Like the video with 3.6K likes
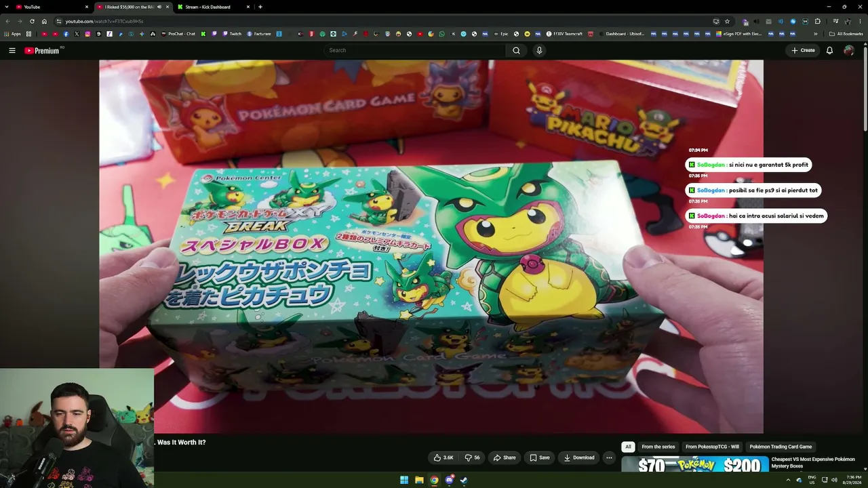This screenshot has width=868, height=488. (443, 457)
